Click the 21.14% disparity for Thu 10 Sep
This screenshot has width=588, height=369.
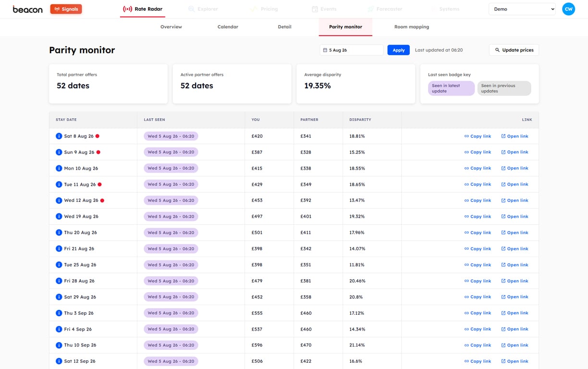pyautogui.click(x=357, y=345)
